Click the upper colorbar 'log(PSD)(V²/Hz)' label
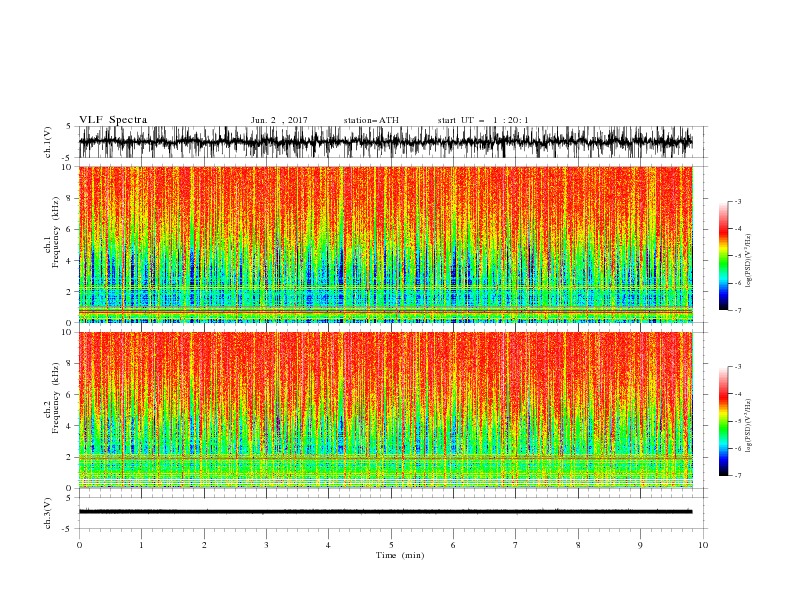Viewport: 792px width, 612px height. (x=749, y=261)
